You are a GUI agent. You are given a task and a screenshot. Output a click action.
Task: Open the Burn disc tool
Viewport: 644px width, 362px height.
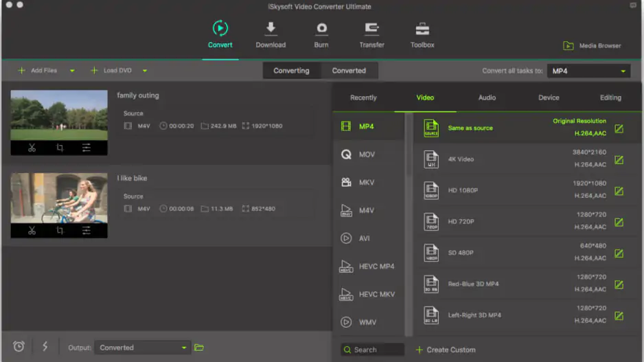(321, 28)
